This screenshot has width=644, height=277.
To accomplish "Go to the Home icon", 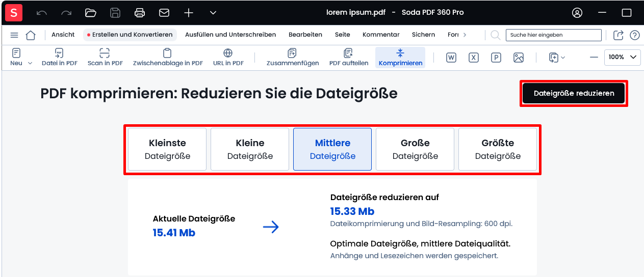I will tap(31, 35).
